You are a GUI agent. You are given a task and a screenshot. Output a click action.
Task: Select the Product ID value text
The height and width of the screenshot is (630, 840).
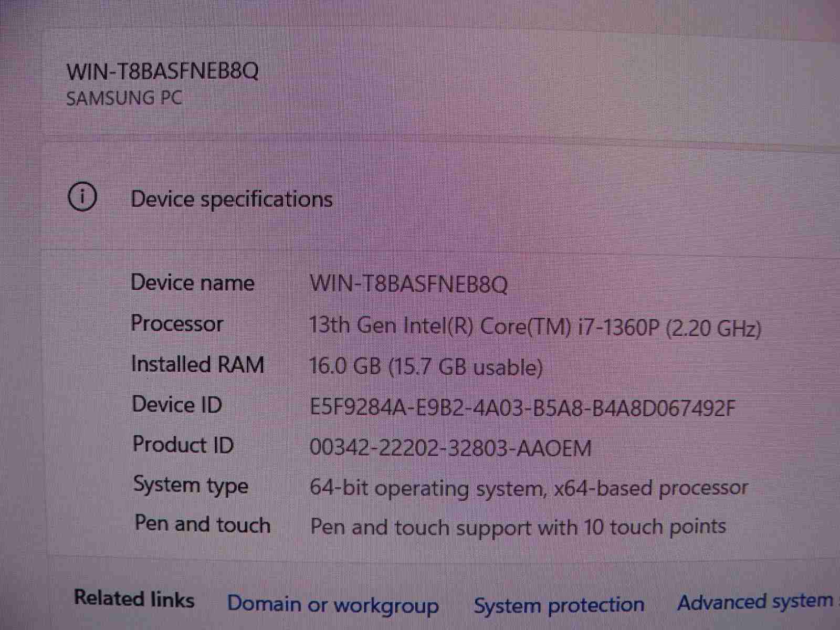(450, 448)
